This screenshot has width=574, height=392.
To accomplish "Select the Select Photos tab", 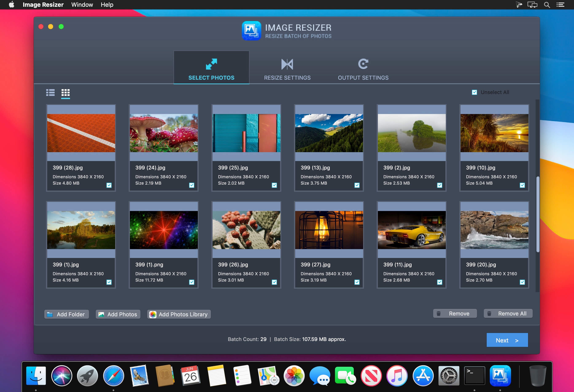I will tap(212, 67).
